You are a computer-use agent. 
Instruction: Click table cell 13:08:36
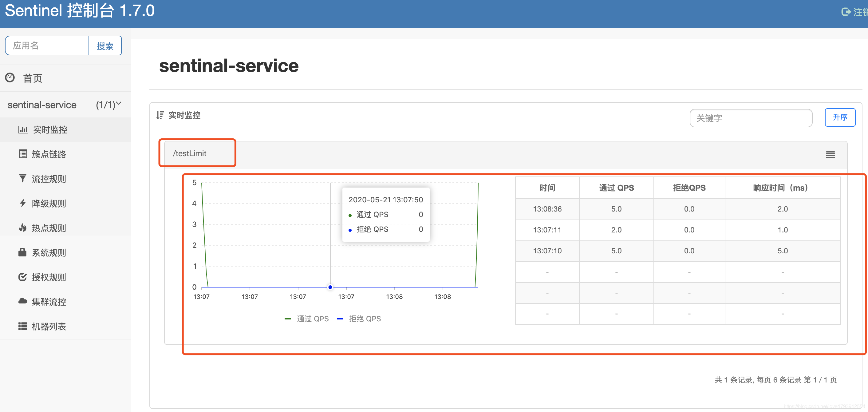(547, 209)
